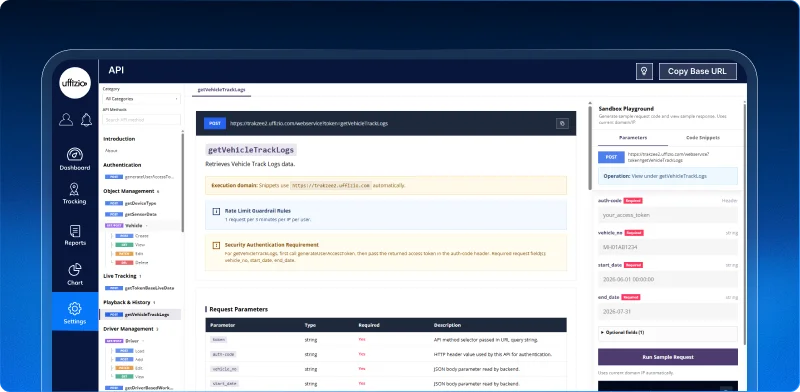Click Rate Limit Guardrail info icon
The image size is (800, 392).
[x=216, y=211]
